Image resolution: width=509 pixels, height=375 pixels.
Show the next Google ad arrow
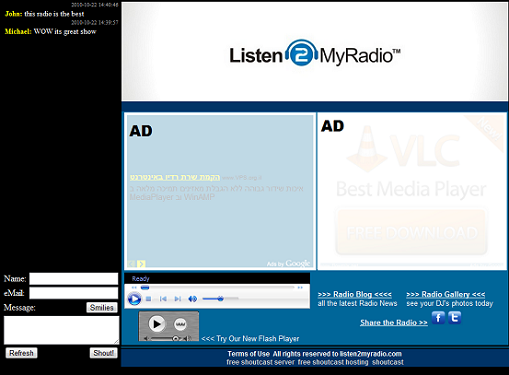point(141,264)
